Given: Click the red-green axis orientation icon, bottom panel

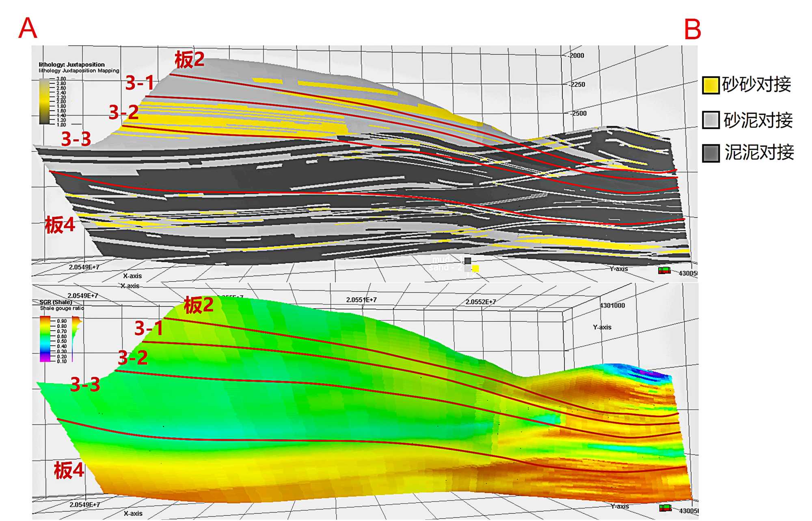Looking at the screenshot, I should point(665,508).
